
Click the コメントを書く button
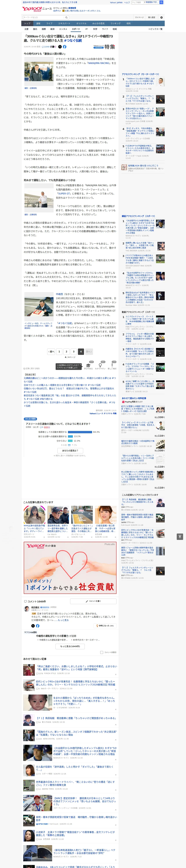pos(93,601)
